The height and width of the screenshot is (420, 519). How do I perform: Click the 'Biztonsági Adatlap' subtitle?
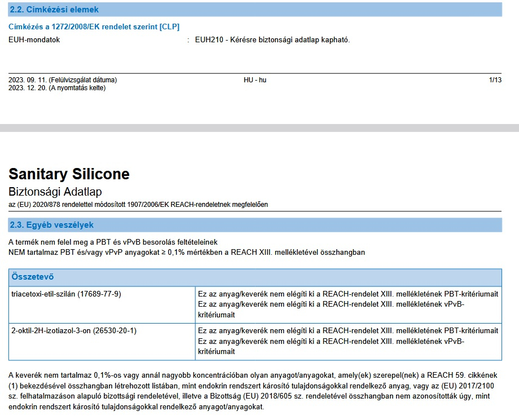55,192
